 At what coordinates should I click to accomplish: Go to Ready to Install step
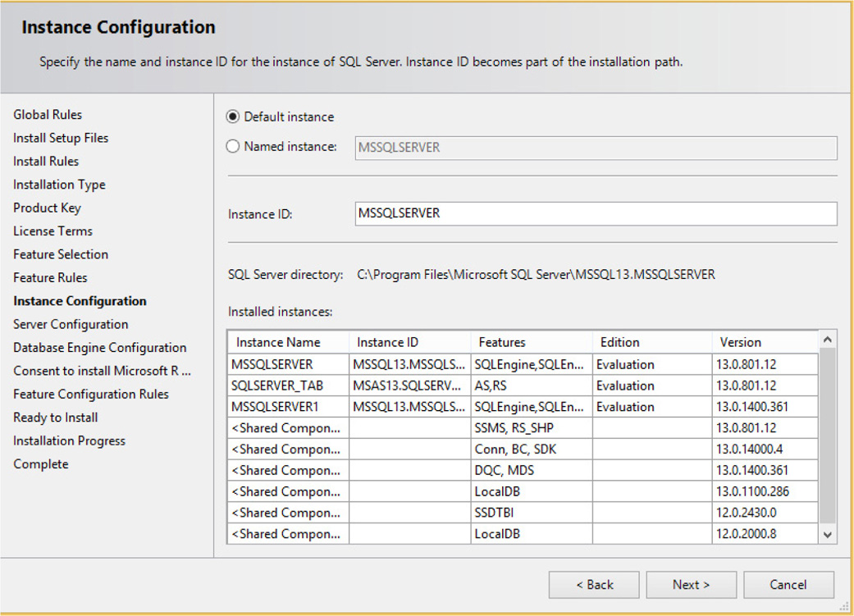[56, 418]
